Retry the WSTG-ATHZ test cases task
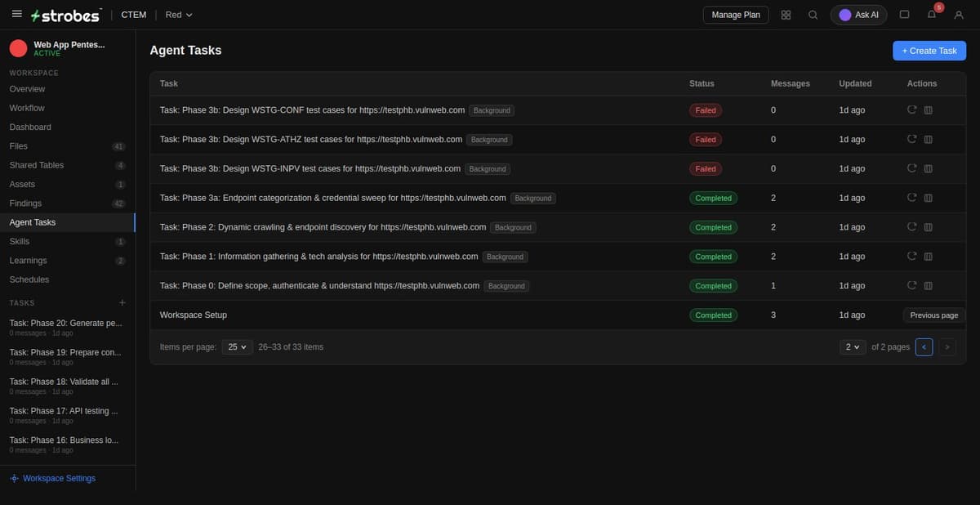The width and height of the screenshot is (980, 505). (x=912, y=140)
